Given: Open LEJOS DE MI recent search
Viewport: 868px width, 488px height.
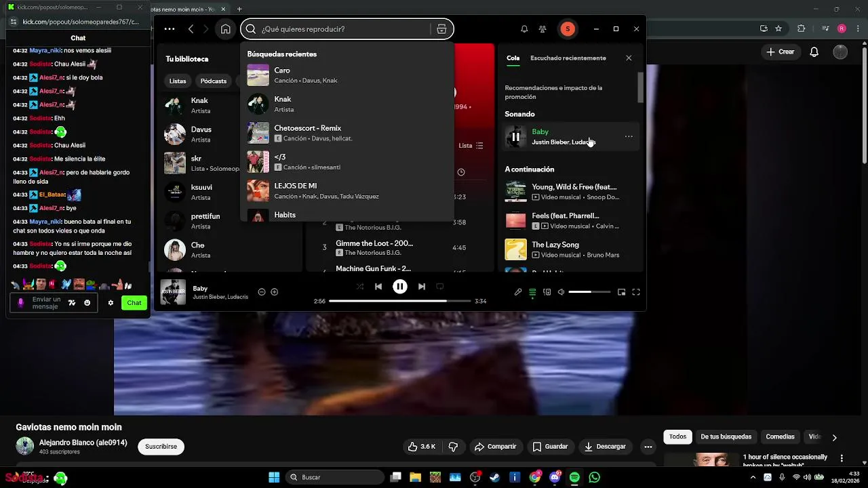Looking at the screenshot, I should [x=347, y=190].
